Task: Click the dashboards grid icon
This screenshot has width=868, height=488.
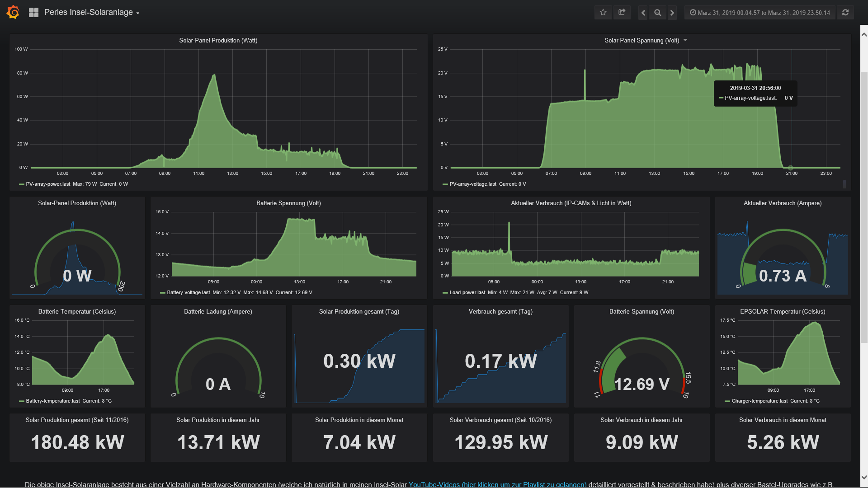Action: pos(33,13)
